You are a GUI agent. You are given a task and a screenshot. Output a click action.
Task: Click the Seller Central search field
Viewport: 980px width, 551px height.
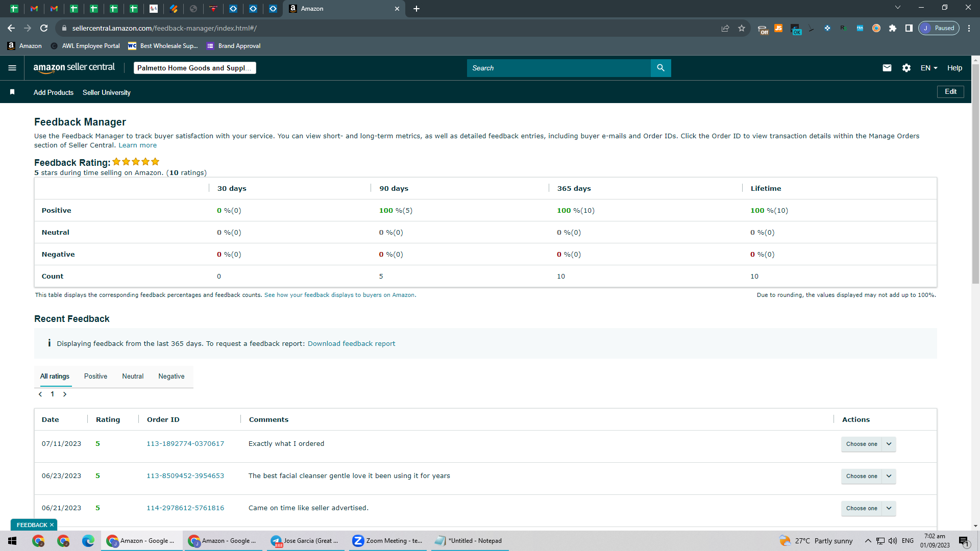pyautogui.click(x=559, y=68)
